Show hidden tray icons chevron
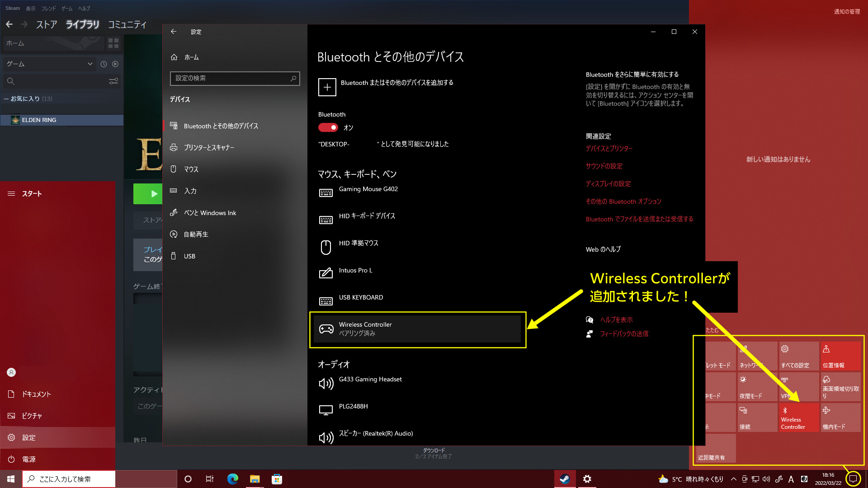 [x=733, y=479]
